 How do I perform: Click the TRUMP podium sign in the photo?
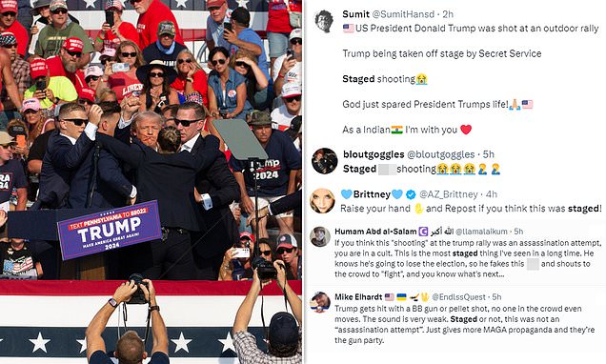[x=110, y=230]
